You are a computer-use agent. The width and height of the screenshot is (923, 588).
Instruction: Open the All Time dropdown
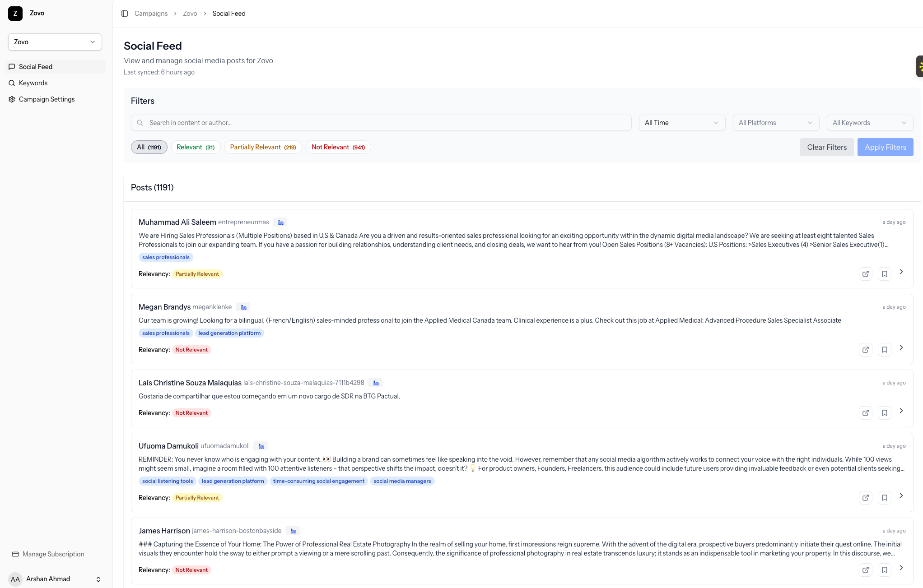682,123
